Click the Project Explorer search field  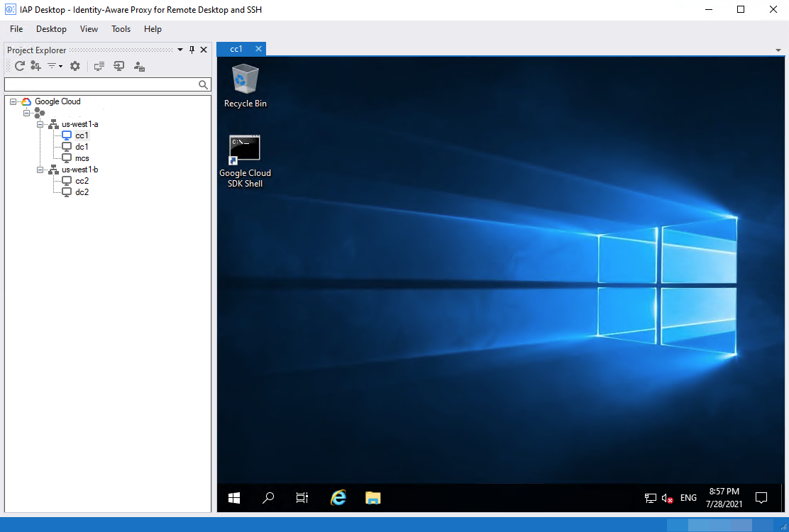(x=101, y=84)
